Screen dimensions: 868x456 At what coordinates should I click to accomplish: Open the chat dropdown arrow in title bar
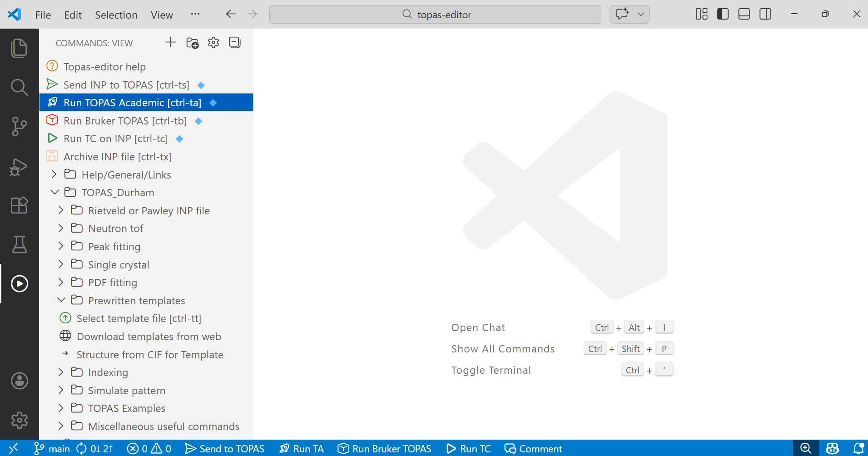click(640, 14)
